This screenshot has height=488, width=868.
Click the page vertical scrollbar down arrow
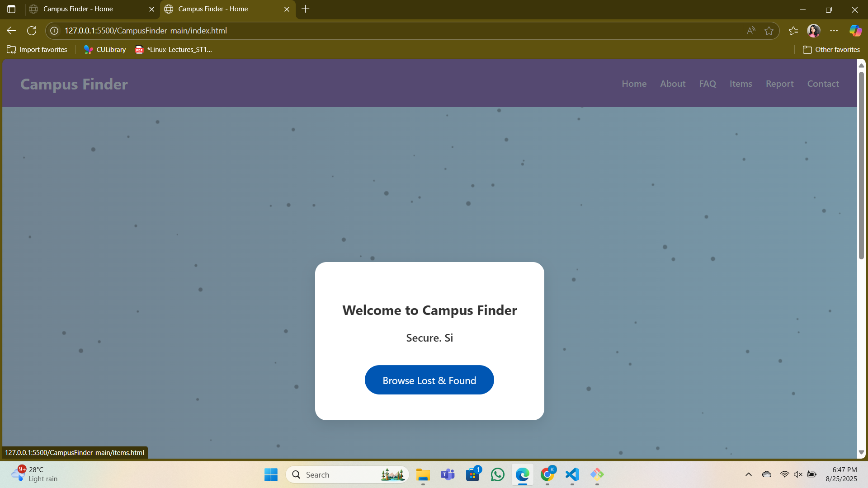(x=861, y=452)
